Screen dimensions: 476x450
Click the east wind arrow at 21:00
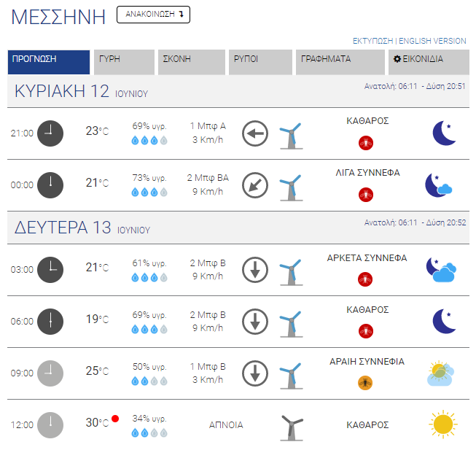pyautogui.click(x=255, y=133)
